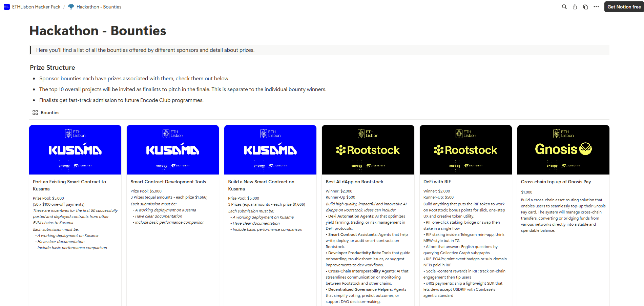Image resolution: width=644 pixels, height=306 pixels.
Task: Select the Bounties gallery view tab
Action: (46, 113)
